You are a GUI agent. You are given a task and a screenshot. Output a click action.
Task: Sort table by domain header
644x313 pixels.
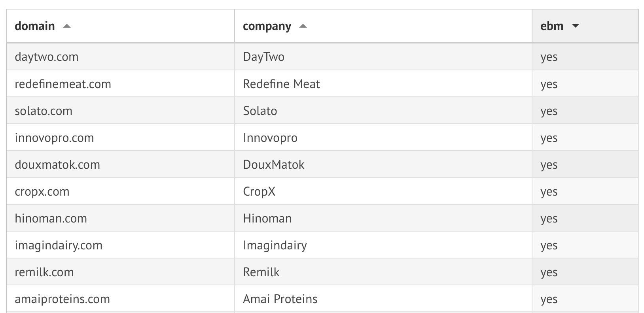pyautogui.click(x=35, y=26)
